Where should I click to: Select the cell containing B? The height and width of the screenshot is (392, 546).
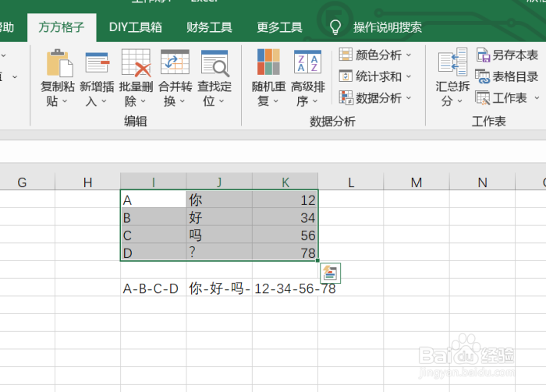[154, 217]
